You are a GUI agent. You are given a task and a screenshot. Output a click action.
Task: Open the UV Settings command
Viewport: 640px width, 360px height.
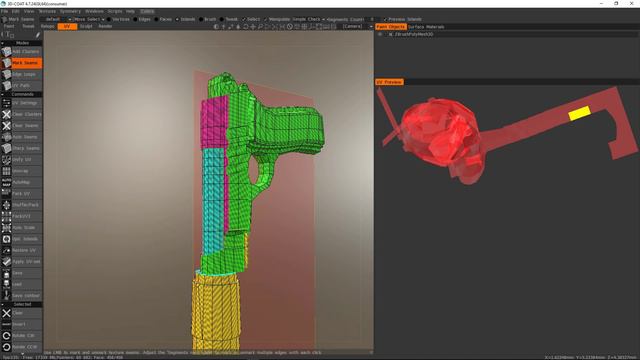pyautogui.click(x=22, y=103)
